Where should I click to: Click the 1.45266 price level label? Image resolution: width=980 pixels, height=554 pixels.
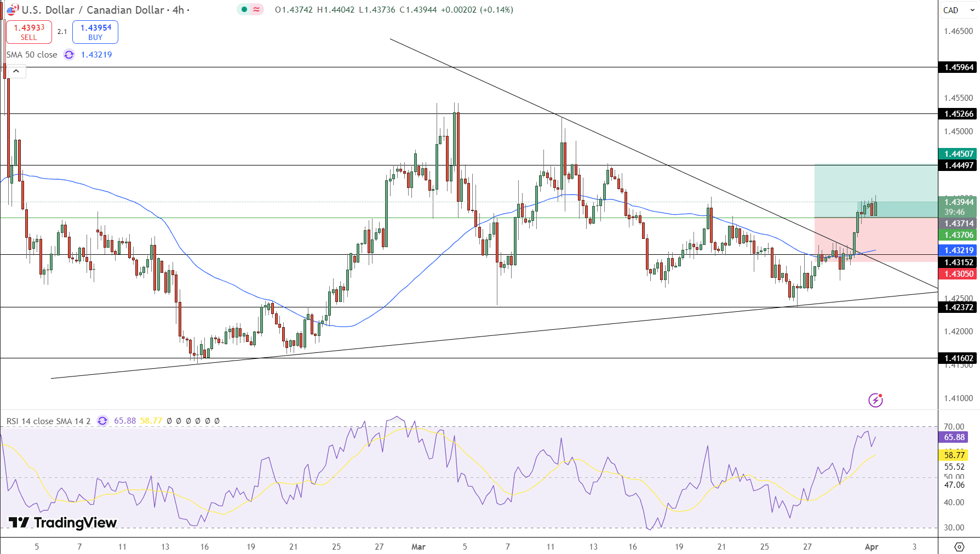(959, 114)
